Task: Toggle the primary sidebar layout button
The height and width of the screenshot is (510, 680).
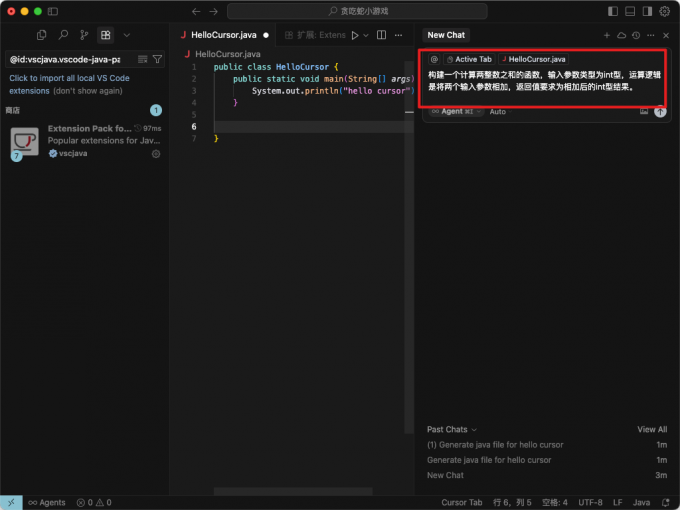Action: click(x=613, y=11)
